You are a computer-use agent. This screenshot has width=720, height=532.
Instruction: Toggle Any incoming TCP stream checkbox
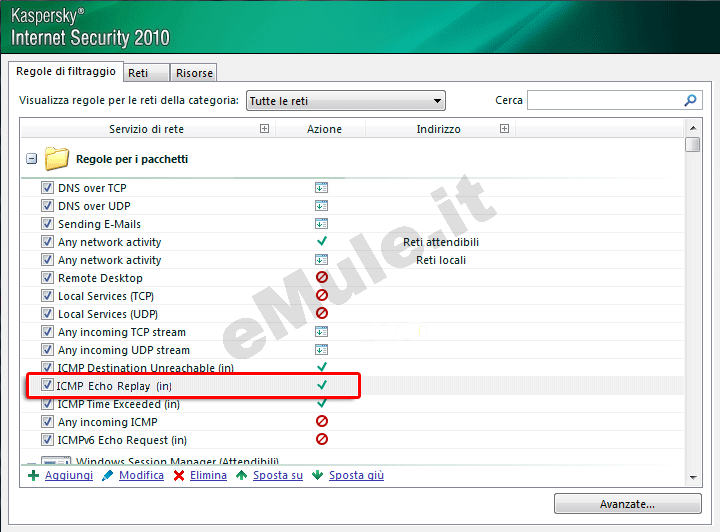(47, 331)
